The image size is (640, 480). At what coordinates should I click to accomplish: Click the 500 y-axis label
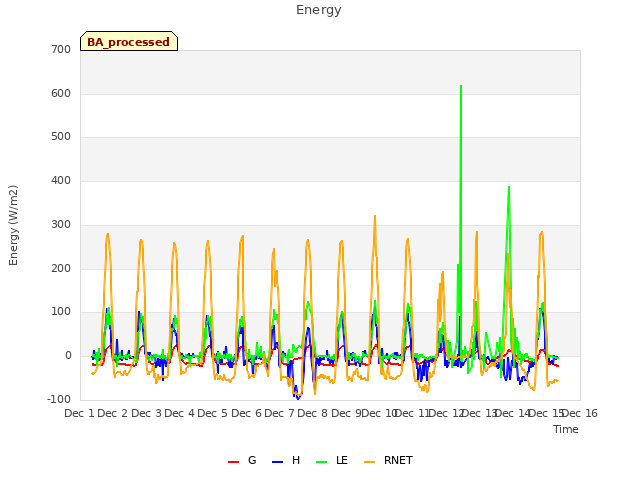pyautogui.click(x=61, y=137)
